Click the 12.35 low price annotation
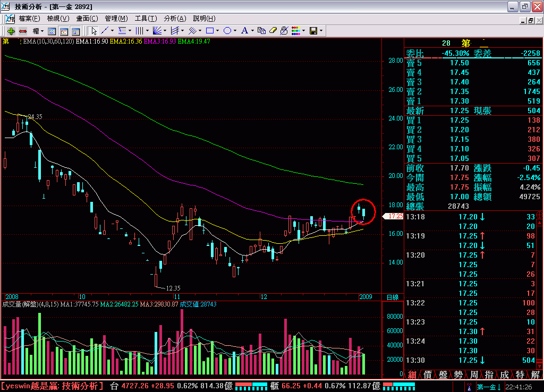Screen dimensions: 544x392 (173, 288)
